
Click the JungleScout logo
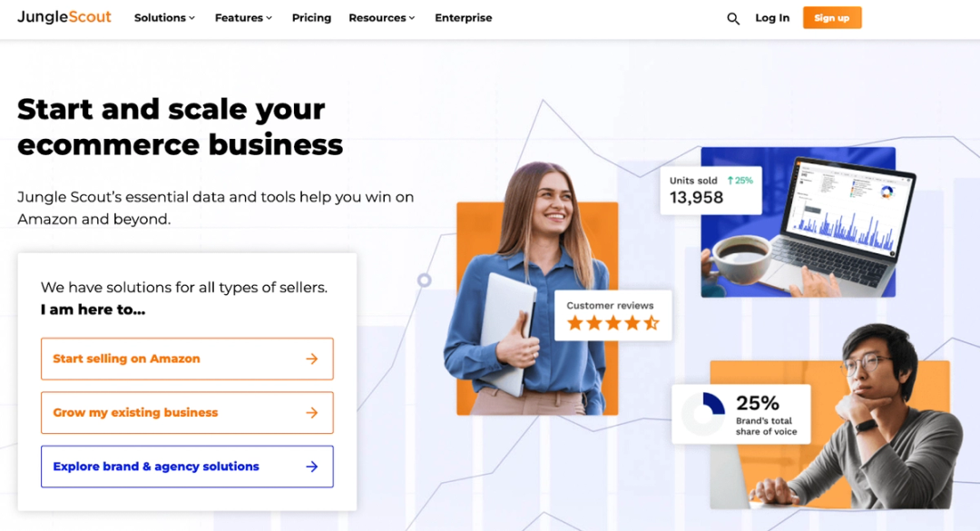coord(64,17)
